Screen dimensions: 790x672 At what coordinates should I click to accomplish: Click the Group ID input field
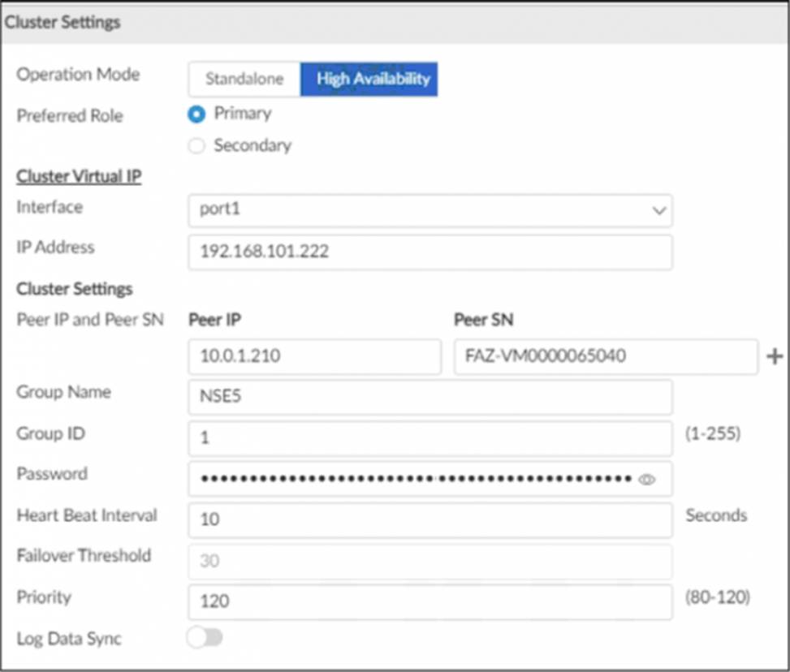click(429, 437)
